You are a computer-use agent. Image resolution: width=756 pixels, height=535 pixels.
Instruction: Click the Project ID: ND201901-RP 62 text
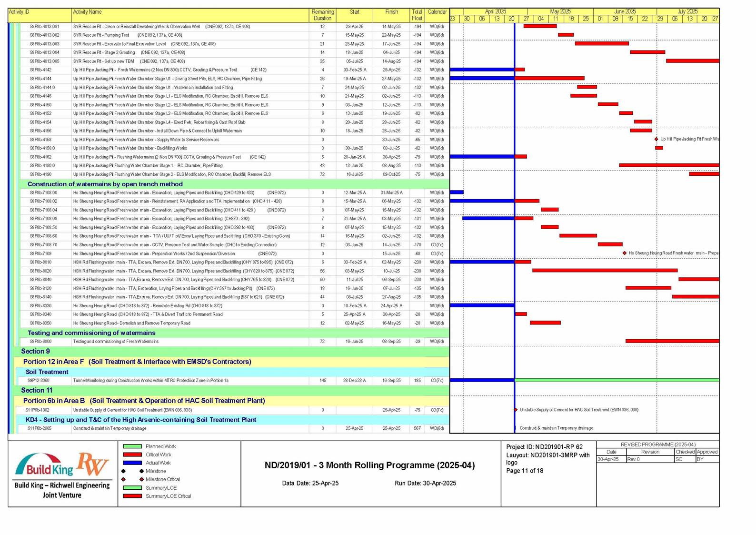544,447
